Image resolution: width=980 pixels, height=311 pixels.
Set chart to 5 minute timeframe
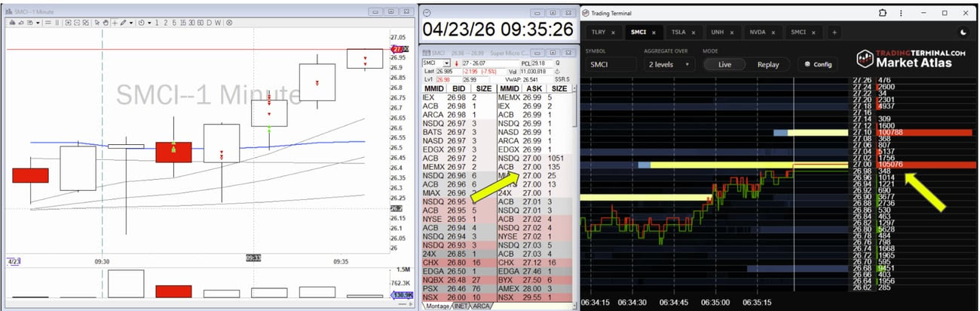(x=173, y=23)
